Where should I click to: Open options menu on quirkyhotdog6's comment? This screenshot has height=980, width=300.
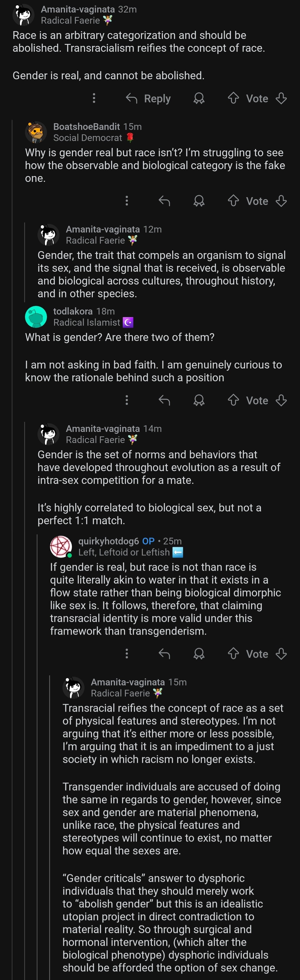(127, 654)
